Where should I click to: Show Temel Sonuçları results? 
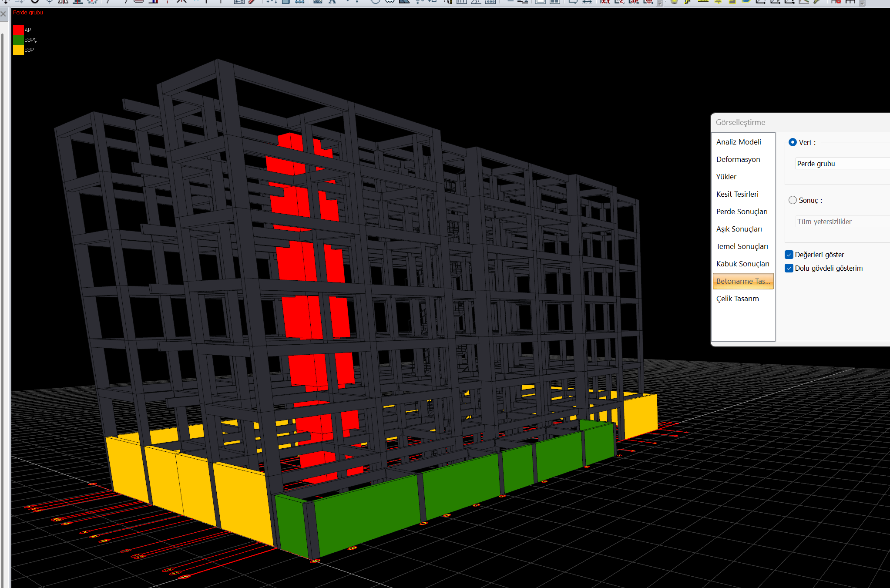[x=743, y=246]
